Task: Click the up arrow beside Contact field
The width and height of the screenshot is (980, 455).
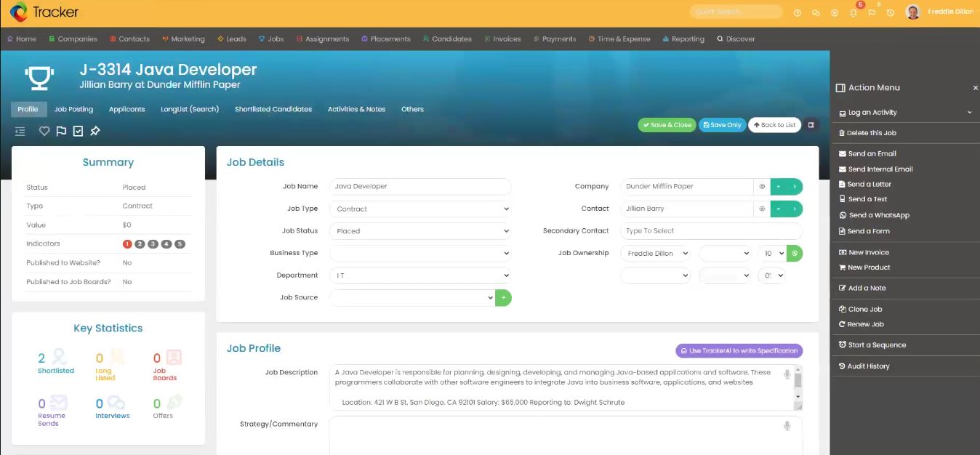Action: 779,209
